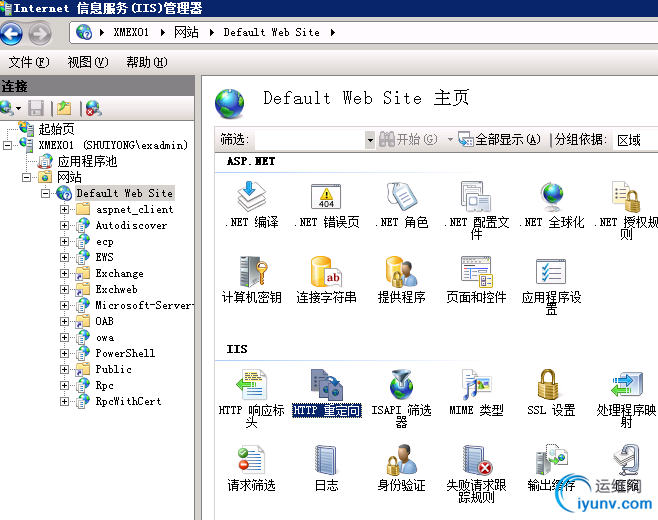This screenshot has height=520, width=658.
Task: Open the 身份验证 authentication icon
Action: pyautogui.click(x=401, y=460)
